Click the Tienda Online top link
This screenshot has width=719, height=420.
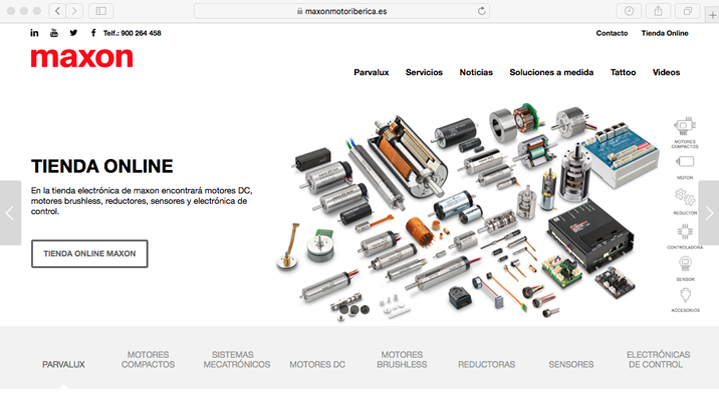pyautogui.click(x=665, y=33)
